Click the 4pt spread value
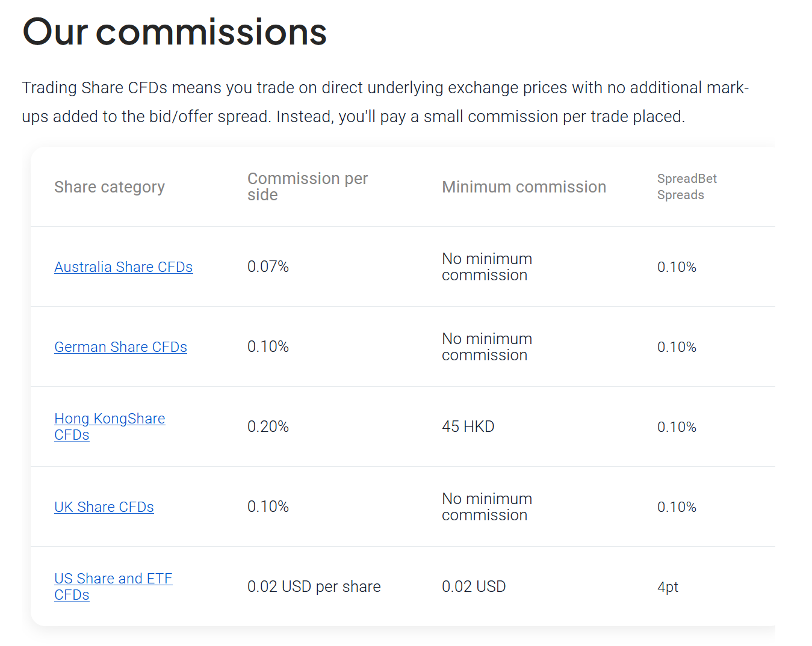The image size is (812, 646). (668, 587)
